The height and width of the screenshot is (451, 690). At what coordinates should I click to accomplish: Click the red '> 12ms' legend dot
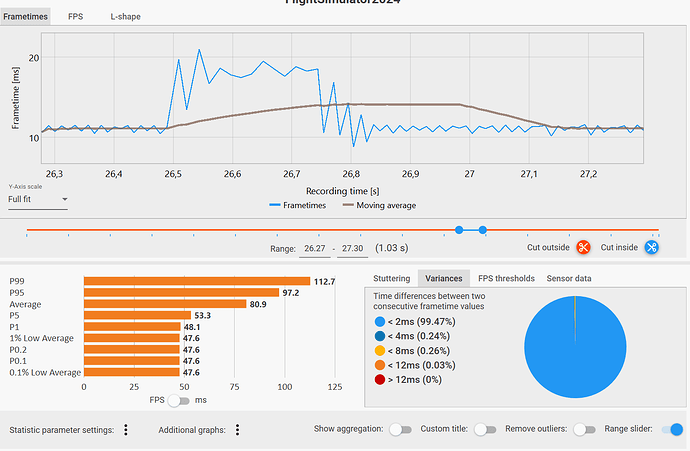point(380,379)
